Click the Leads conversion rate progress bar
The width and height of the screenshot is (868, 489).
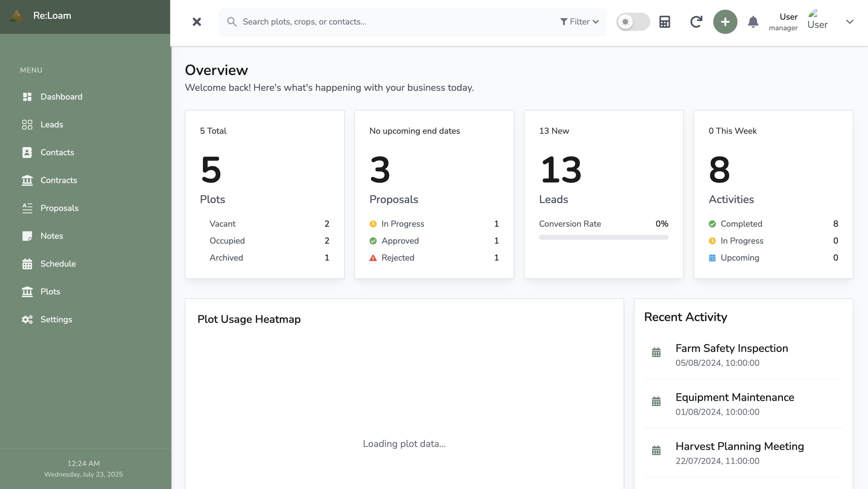tap(603, 237)
